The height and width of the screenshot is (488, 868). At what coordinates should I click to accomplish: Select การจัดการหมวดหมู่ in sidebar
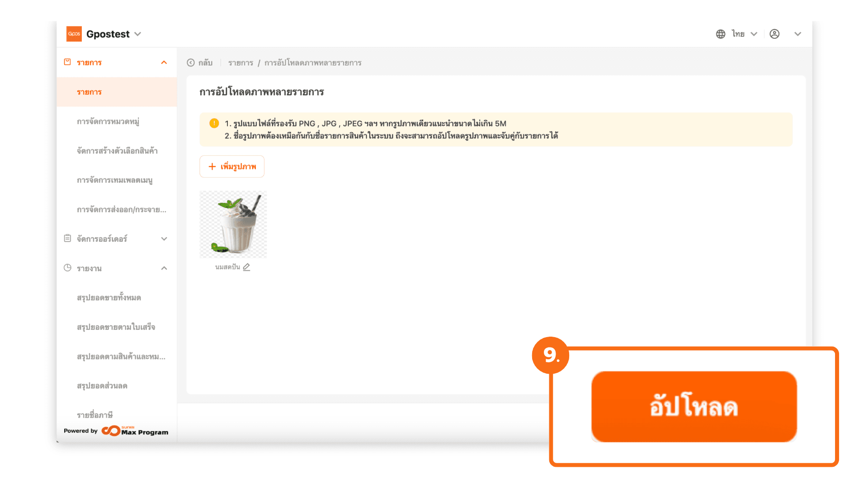(x=108, y=122)
